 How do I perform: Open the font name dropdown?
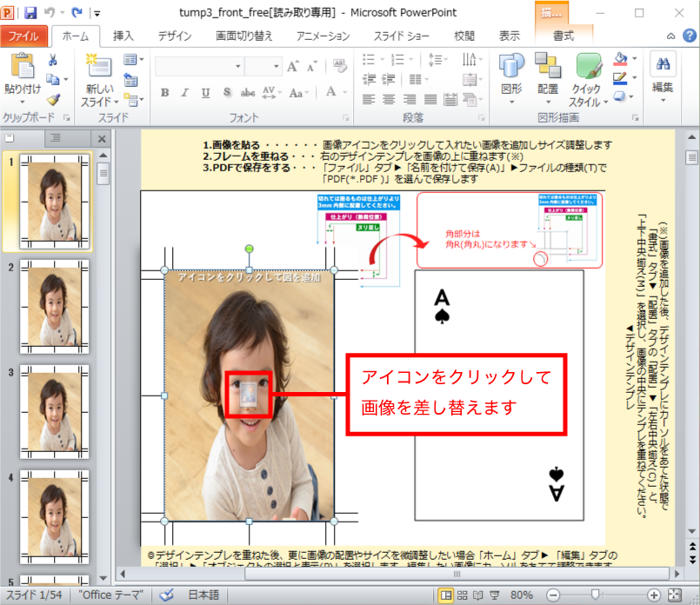coord(237,67)
